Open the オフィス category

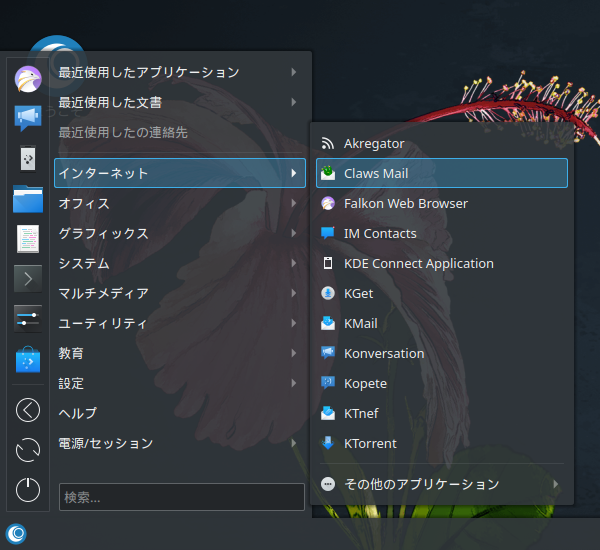[x=180, y=203]
